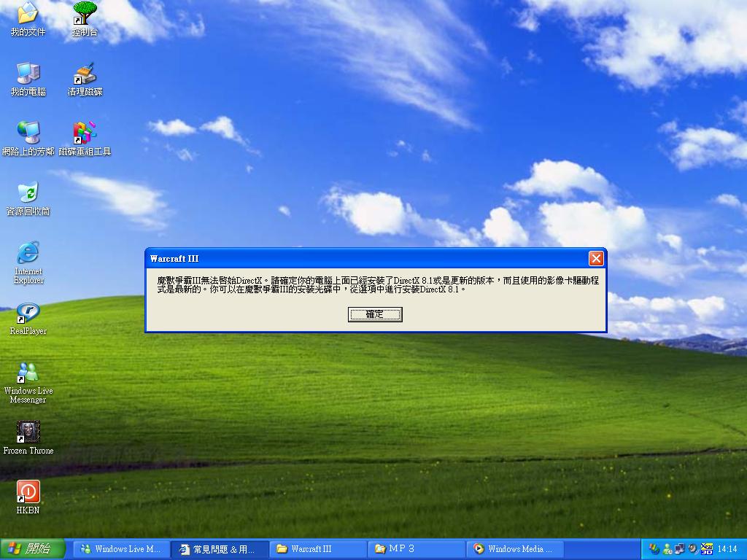Switch to the Warcraft III taskbar window
The height and width of the screenshot is (560, 747).
pos(317,549)
